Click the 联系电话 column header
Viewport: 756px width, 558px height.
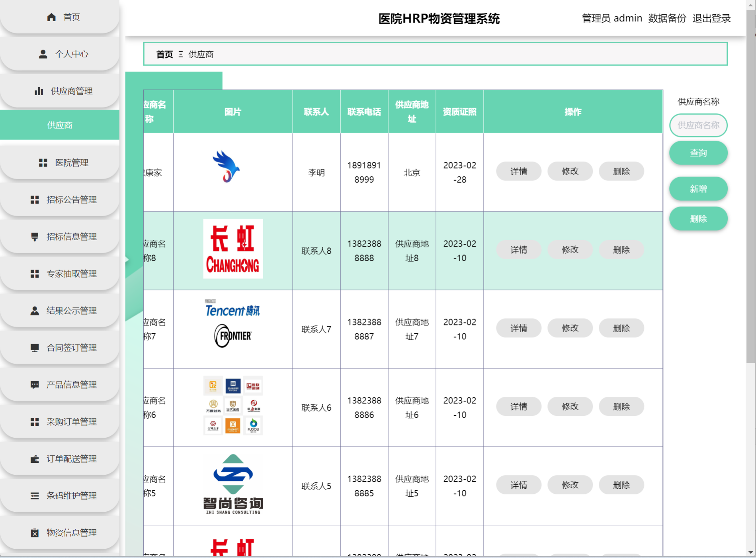click(364, 112)
